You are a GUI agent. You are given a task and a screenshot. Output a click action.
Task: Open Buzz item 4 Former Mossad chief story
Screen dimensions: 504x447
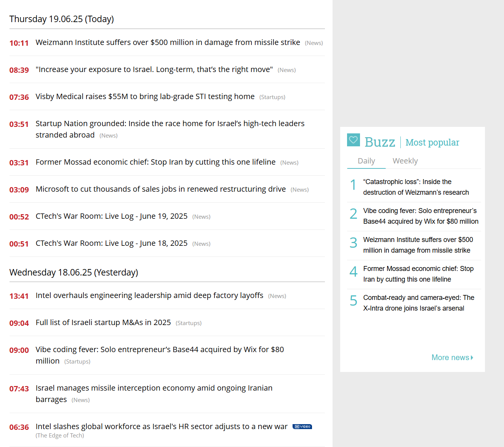click(x=418, y=274)
